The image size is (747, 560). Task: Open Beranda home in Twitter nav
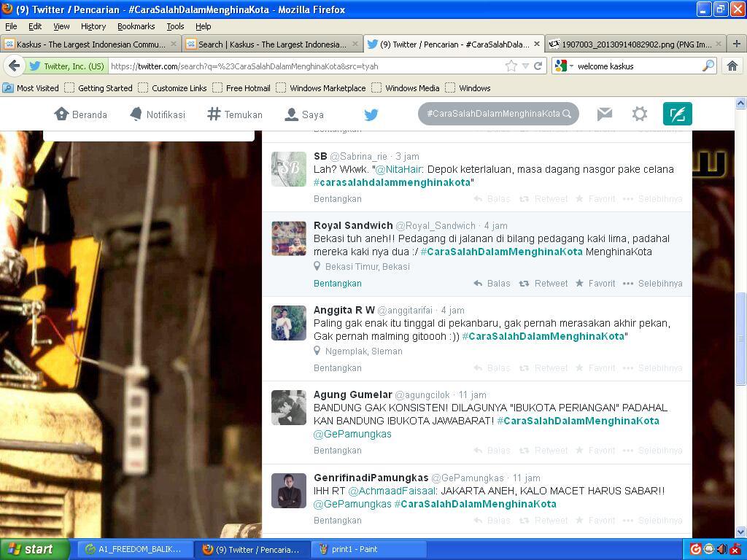point(80,114)
